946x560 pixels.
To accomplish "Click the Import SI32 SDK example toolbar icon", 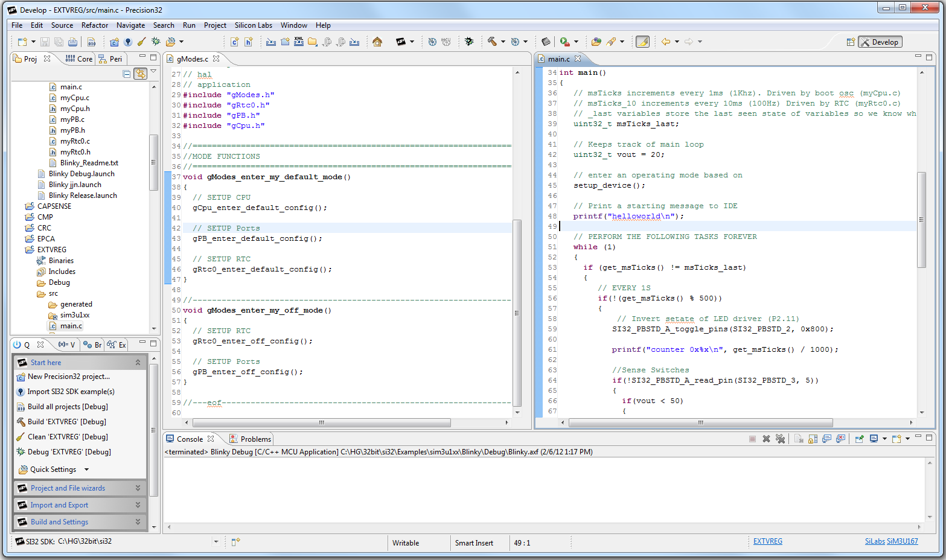I will pos(128,42).
